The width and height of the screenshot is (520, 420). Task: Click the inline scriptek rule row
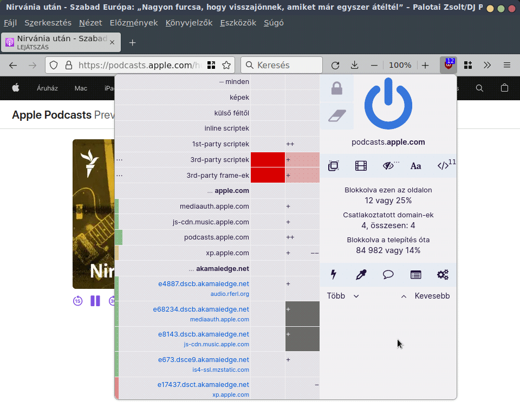click(x=217, y=128)
